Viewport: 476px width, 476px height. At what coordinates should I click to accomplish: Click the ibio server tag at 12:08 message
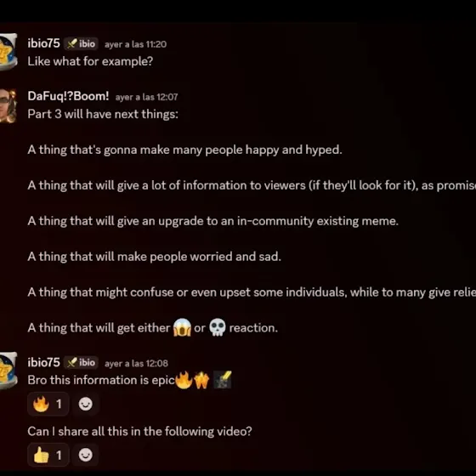81,362
